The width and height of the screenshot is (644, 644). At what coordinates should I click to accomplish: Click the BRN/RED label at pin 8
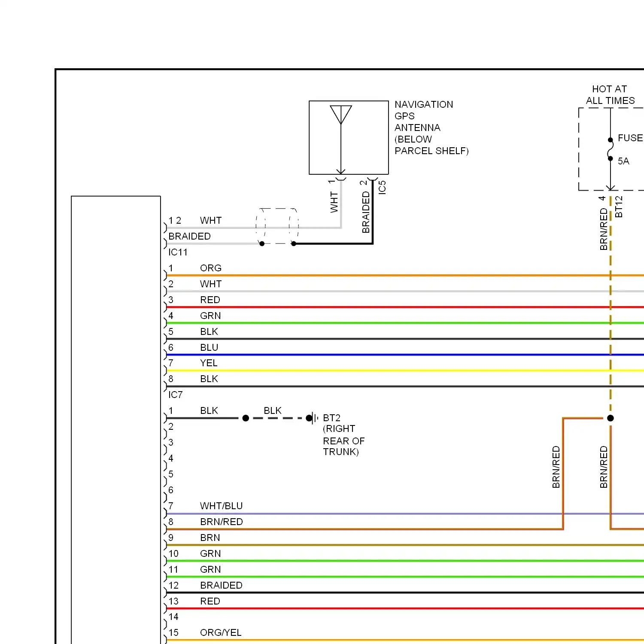[x=222, y=522]
